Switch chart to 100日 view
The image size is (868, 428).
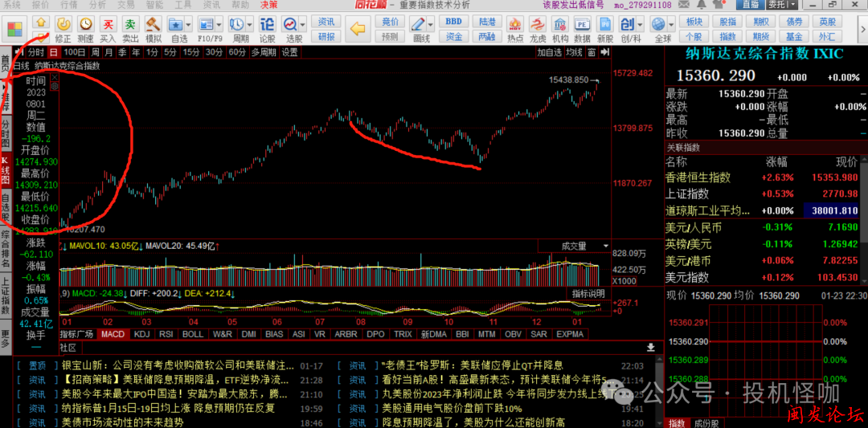(74, 52)
